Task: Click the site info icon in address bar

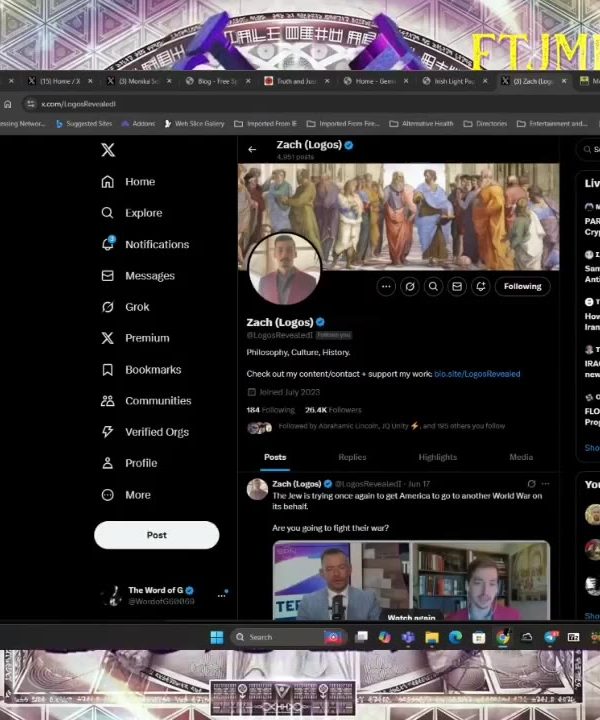Action: coord(31,105)
